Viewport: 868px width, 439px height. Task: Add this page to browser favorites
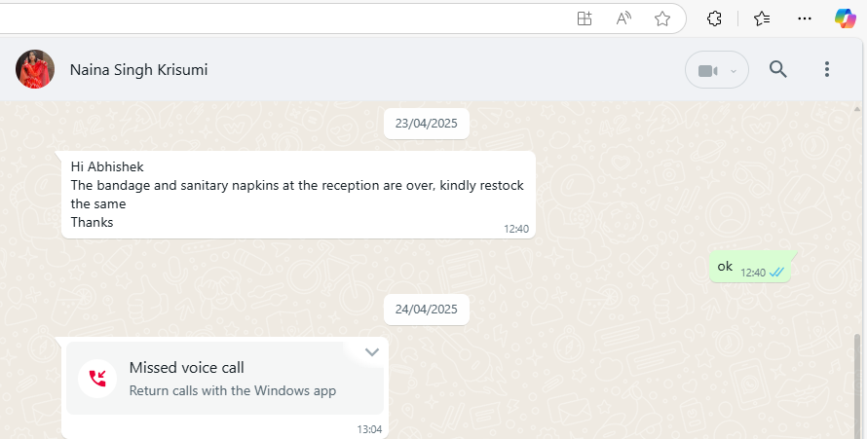[x=662, y=18]
